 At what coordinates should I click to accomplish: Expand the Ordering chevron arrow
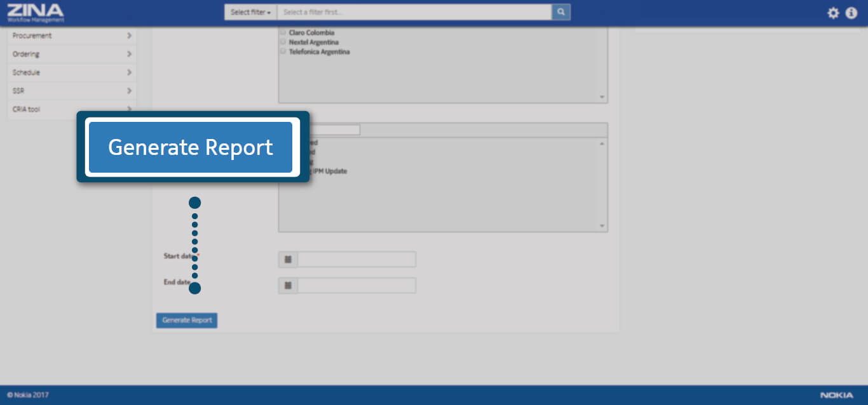tap(129, 55)
